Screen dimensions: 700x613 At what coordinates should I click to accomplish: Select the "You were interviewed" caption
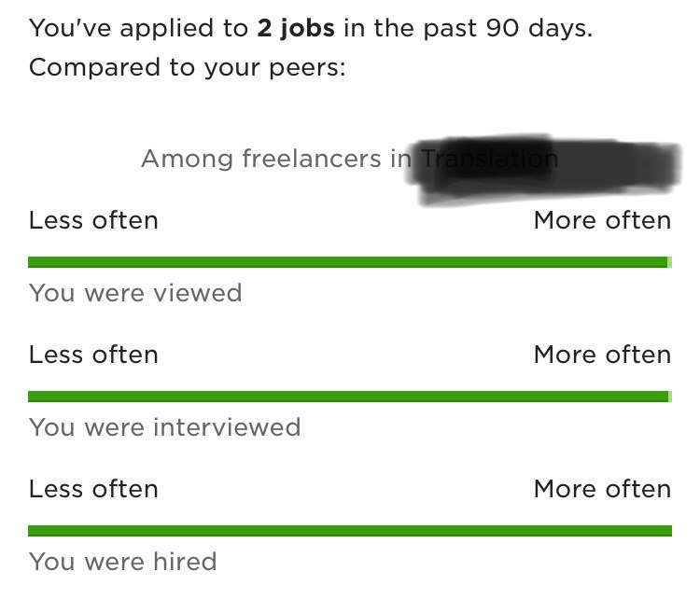point(165,427)
